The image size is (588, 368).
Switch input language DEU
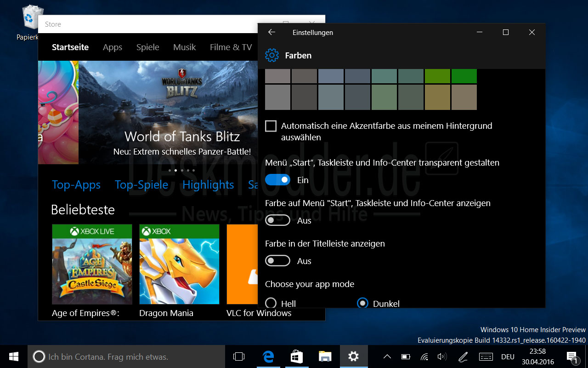(x=508, y=356)
